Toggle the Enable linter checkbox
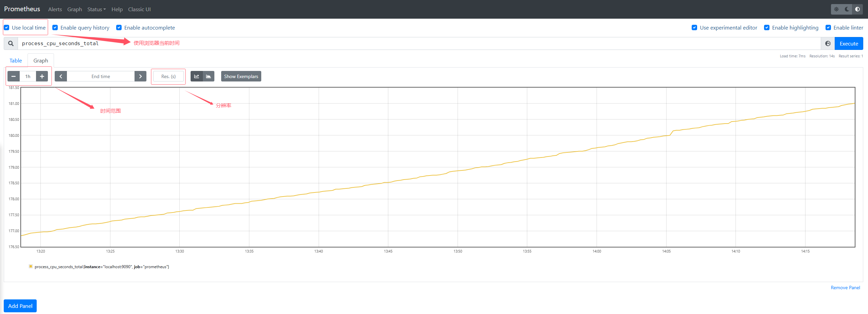The width and height of the screenshot is (868, 314). point(828,27)
